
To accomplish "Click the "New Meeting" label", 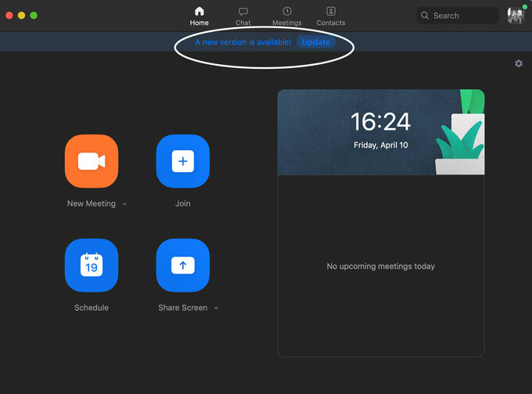I will click(92, 203).
